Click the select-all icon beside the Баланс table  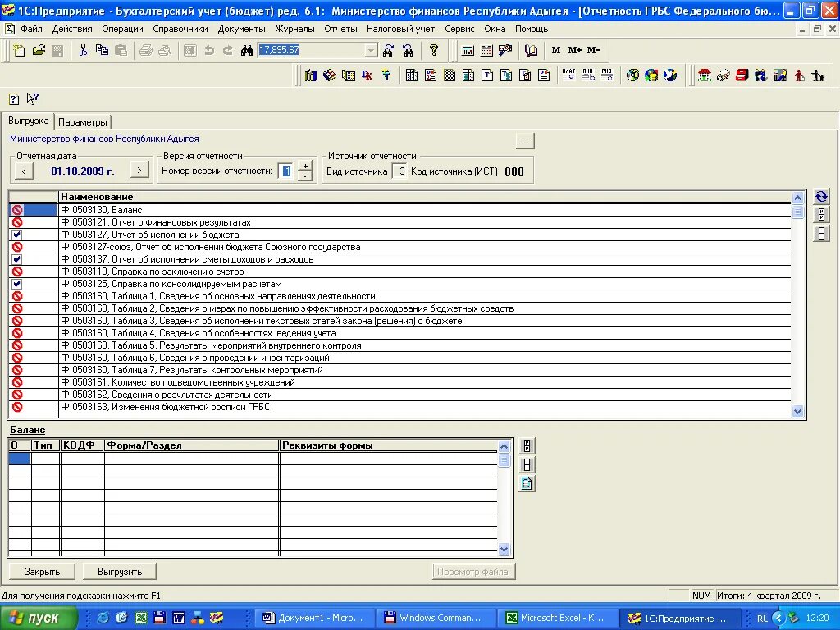527,445
